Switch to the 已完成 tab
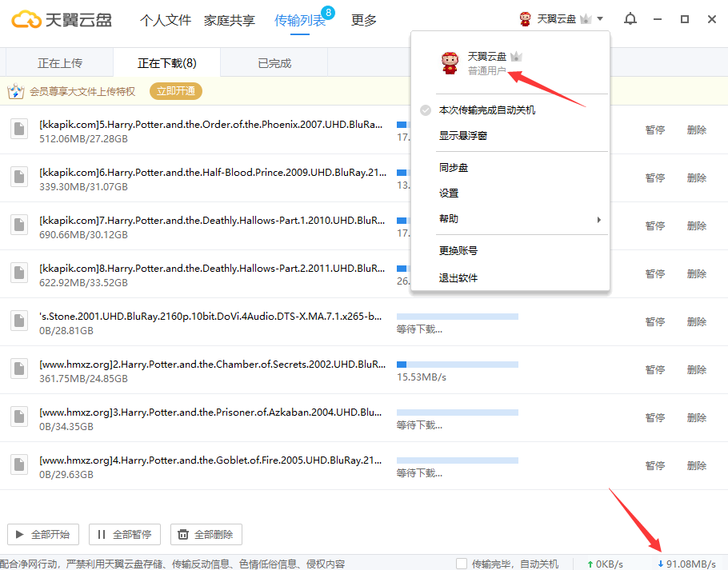This screenshot has height=570, width=728. [274, 63]
